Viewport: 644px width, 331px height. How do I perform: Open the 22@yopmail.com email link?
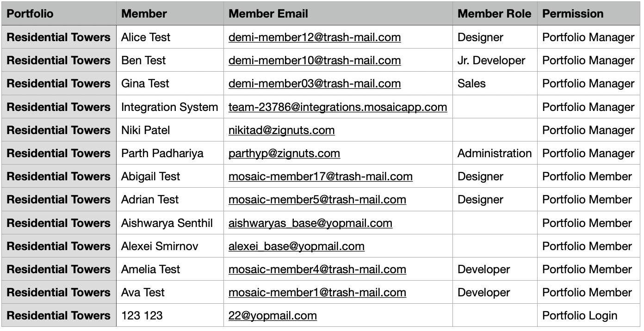coord(272,316)
